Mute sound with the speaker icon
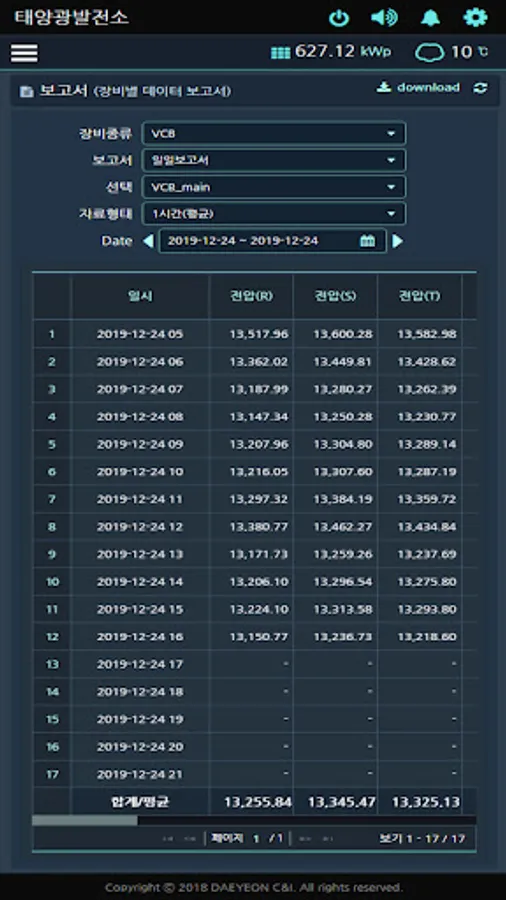 pyautogui.click(x=384, y=18)
